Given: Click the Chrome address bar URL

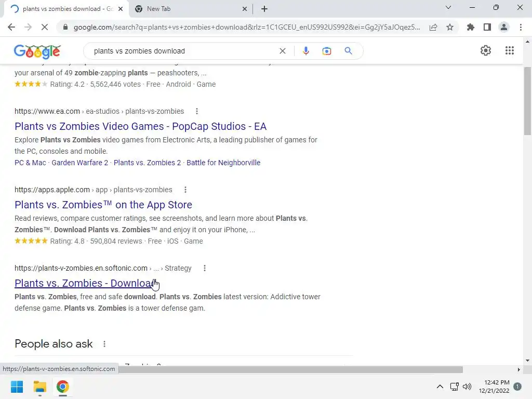Looking at the screenshot, I should coord(247,27).
